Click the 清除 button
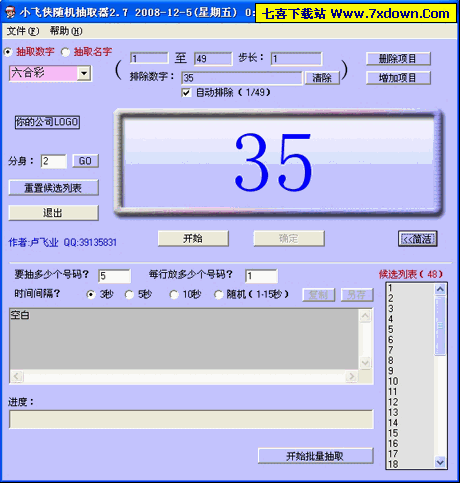Viewport: 460px width, 483px height. pos(322,78)
